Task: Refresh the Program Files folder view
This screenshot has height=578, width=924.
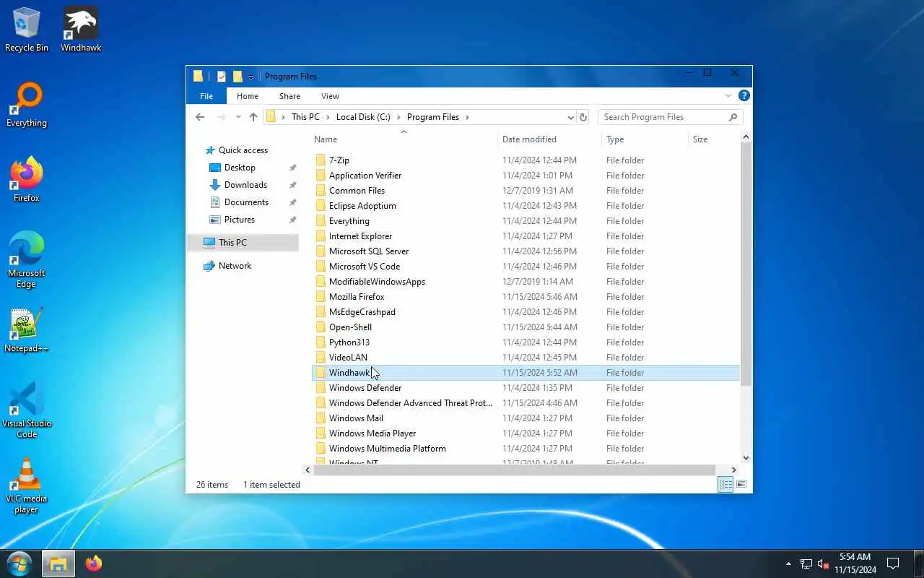Action: pos(583,117)
